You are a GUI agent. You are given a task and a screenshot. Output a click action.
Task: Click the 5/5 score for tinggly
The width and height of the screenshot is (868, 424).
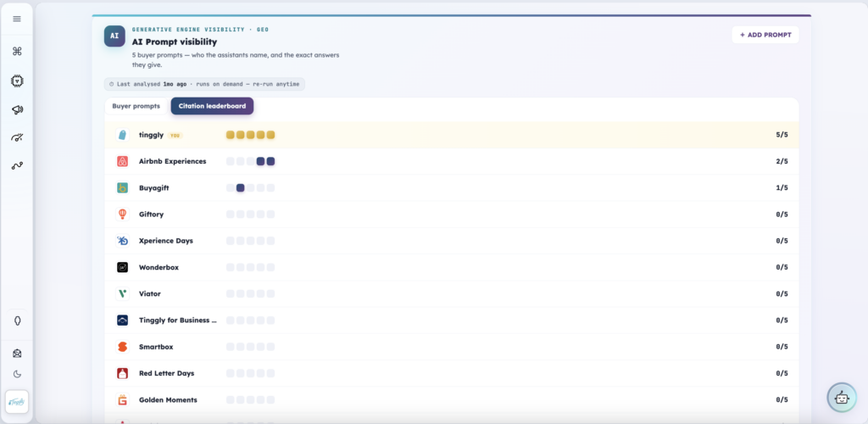point(782,135)
